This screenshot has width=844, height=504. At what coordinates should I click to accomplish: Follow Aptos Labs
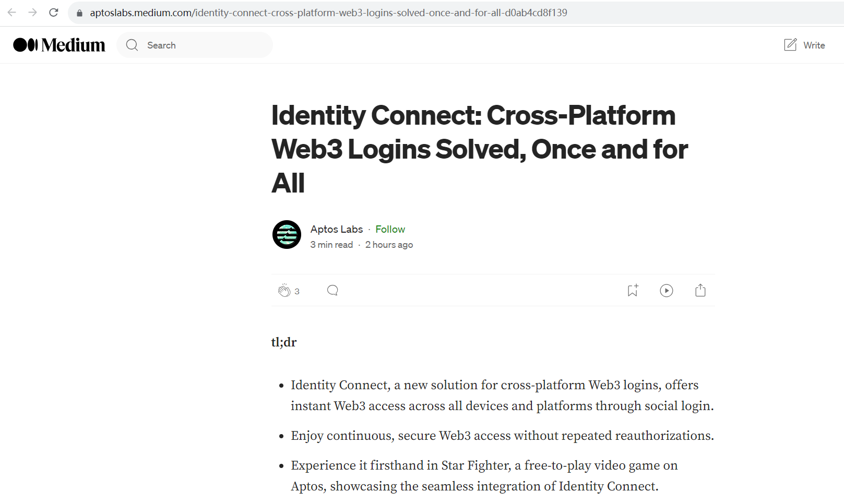tap(390, 229)
